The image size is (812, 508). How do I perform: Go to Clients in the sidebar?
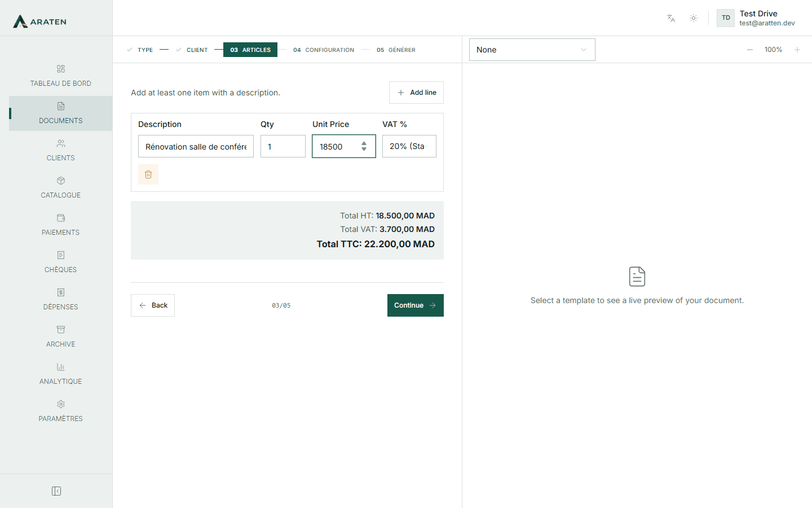[60, 151]
